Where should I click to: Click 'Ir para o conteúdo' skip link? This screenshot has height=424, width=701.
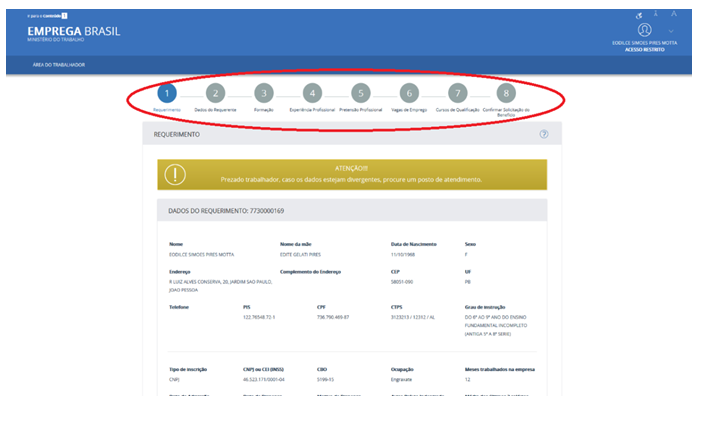click(x=46, y=17)
